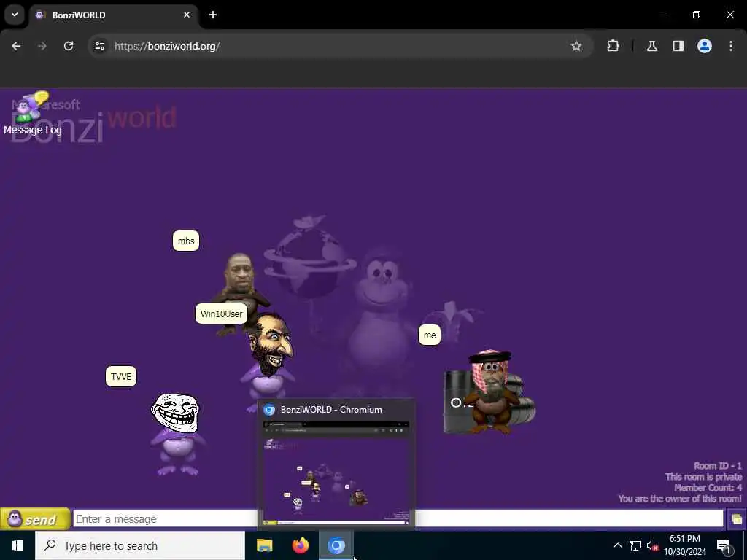The image size is (747, 560).
Task: Open the notification center icon
Action: click(724, 545)
